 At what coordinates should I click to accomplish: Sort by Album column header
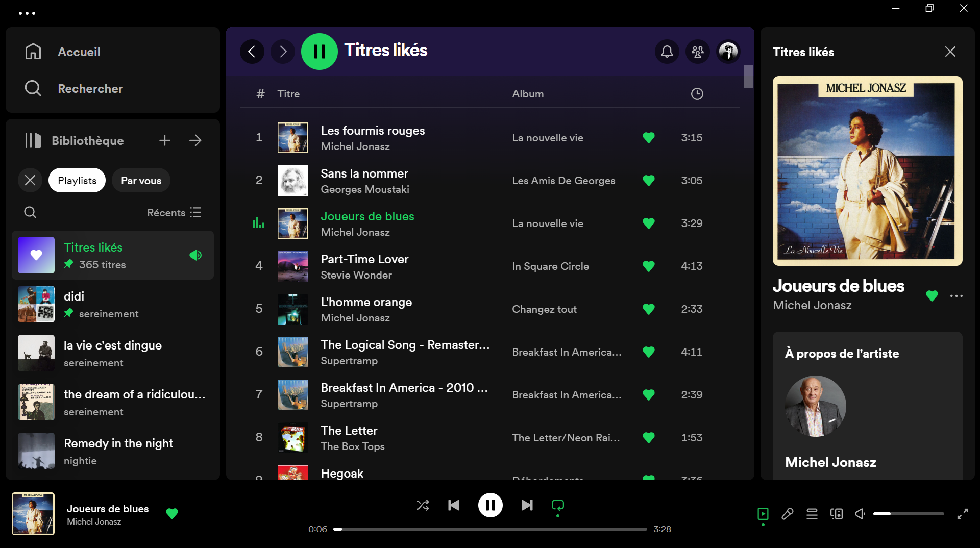pos(528,94)
